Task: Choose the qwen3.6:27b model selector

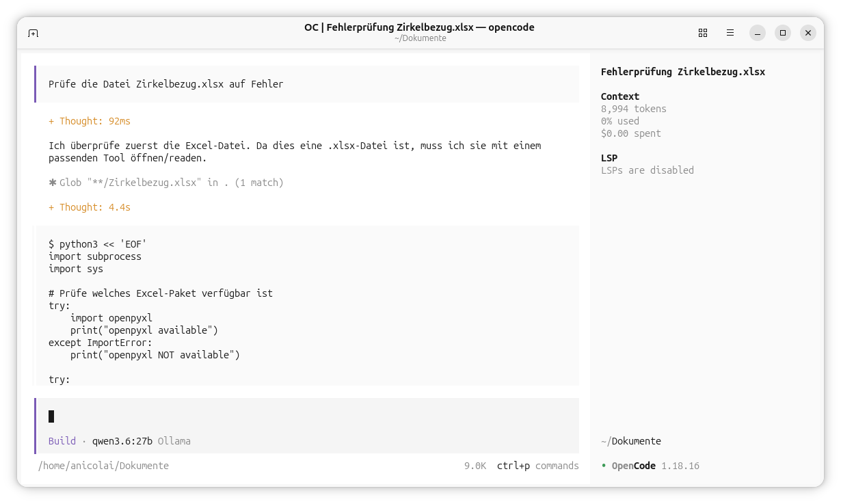Action: point(122,441)
